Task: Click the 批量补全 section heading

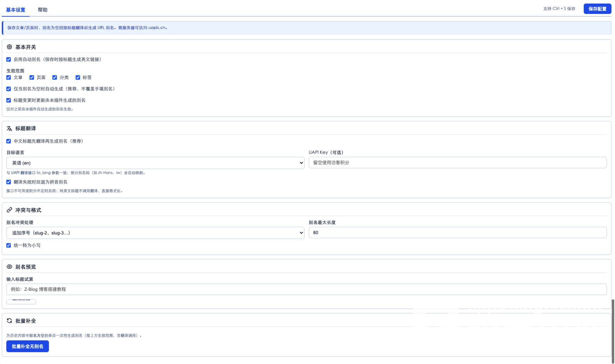Action: tap(26, 321)
